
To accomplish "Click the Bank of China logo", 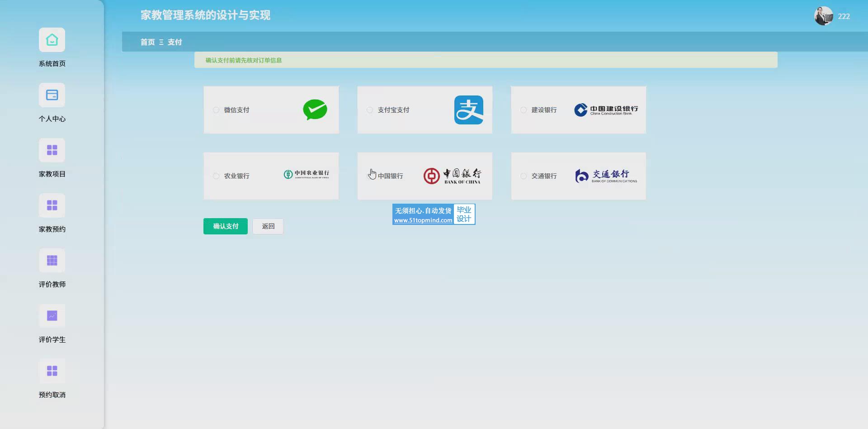I will pyautogui.click(x=452, y=176).
